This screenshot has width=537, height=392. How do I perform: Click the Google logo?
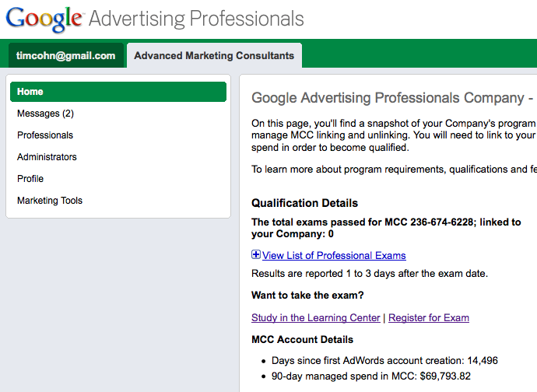tap(44, 19)
